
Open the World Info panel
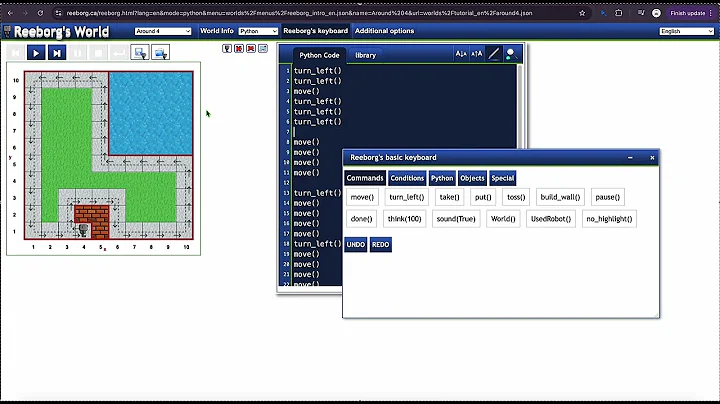coord(217,31)
